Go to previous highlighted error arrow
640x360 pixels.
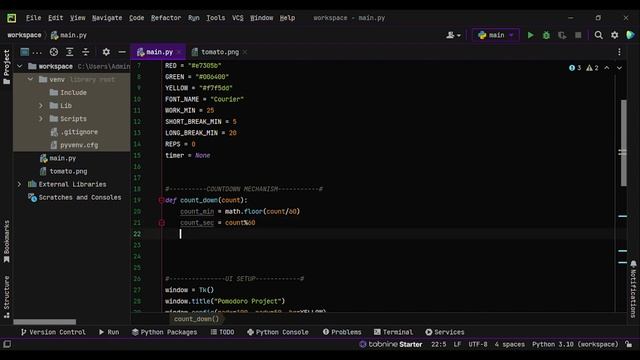[x=607, y=68]
